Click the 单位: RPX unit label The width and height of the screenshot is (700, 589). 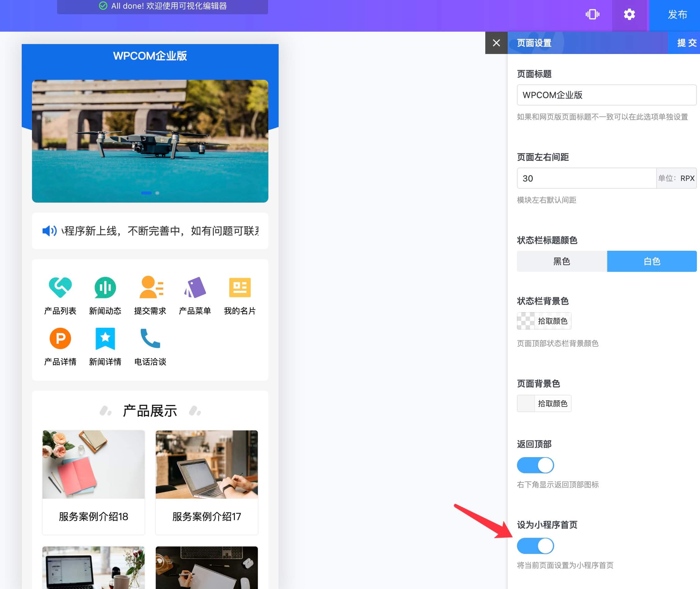pyautogui.click(x=676, y=178)
